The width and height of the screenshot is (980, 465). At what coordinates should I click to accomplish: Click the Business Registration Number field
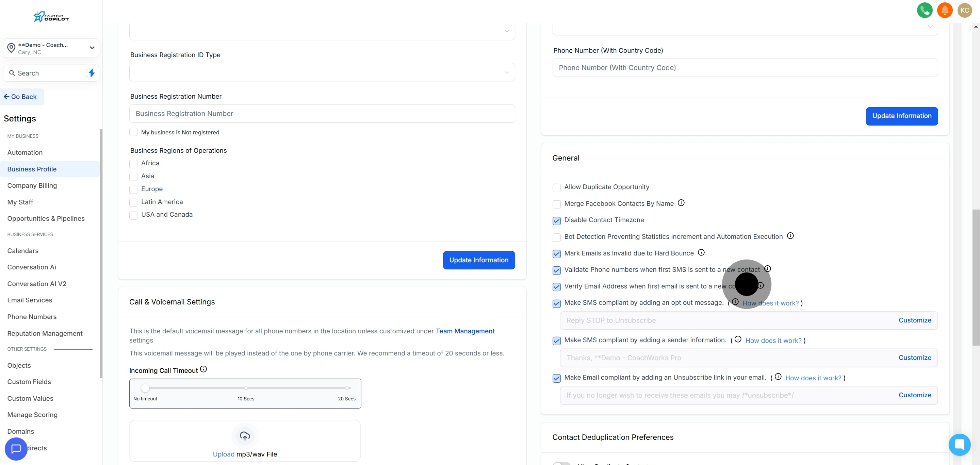pos(322,114)
